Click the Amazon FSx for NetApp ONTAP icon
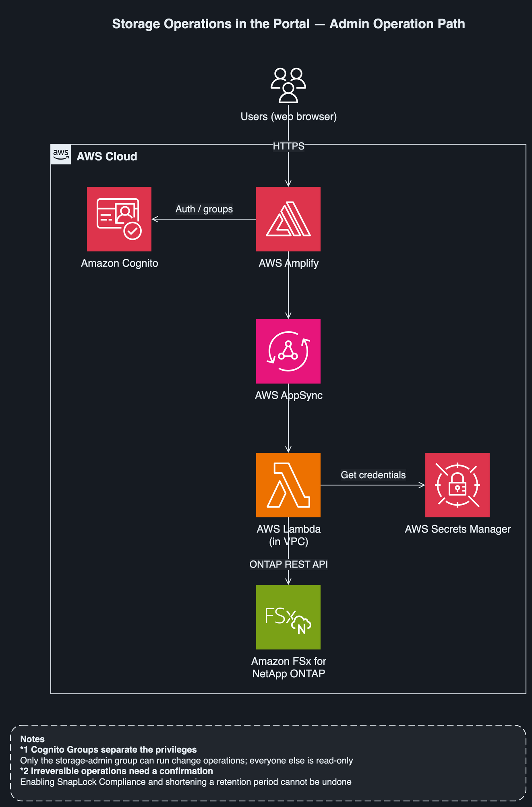Viewport: 532px width, 807px height. [x=288, y=617]
